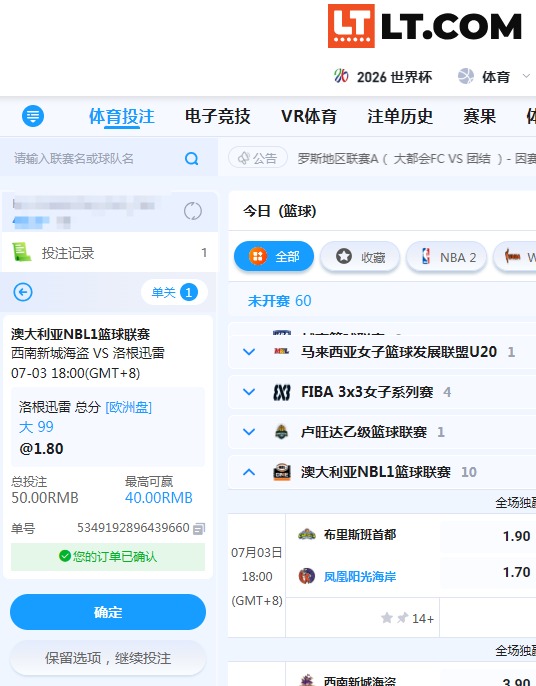Open the 赛果 tab

(480, 116)
